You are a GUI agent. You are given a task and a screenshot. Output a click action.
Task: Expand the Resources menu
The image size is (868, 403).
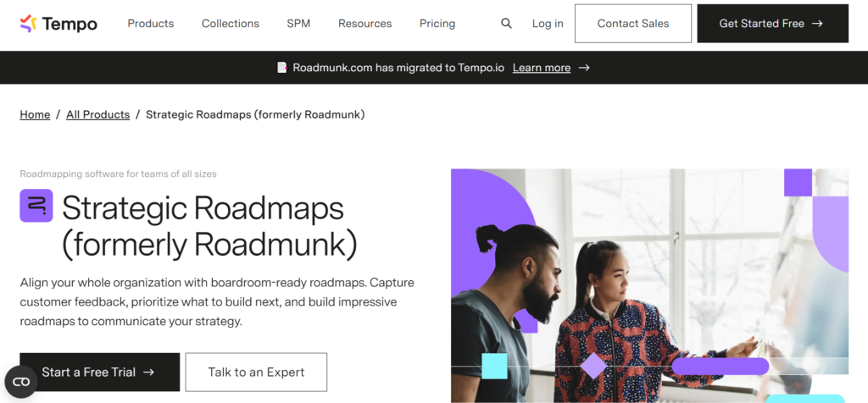click(x=364, y=24)
